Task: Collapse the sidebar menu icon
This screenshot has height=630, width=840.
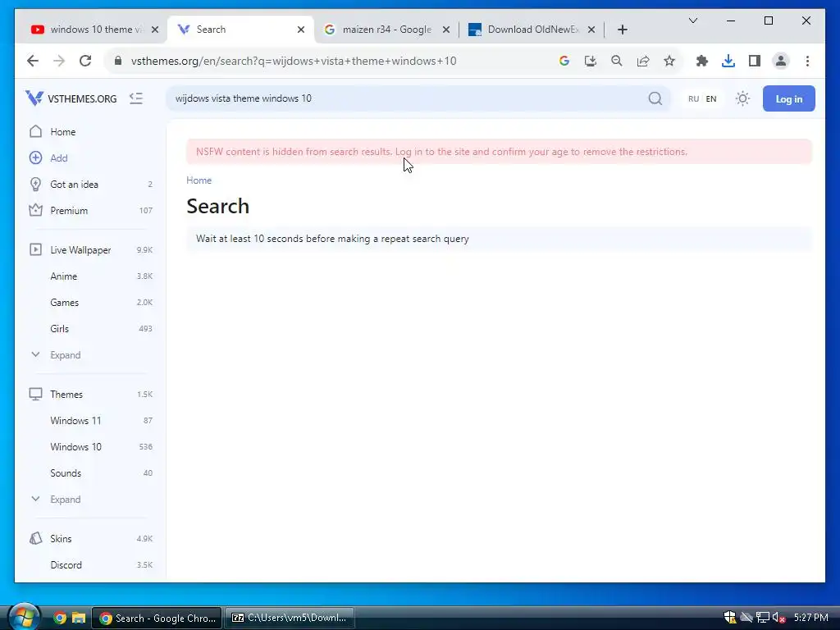Action: tap(136, 98)
